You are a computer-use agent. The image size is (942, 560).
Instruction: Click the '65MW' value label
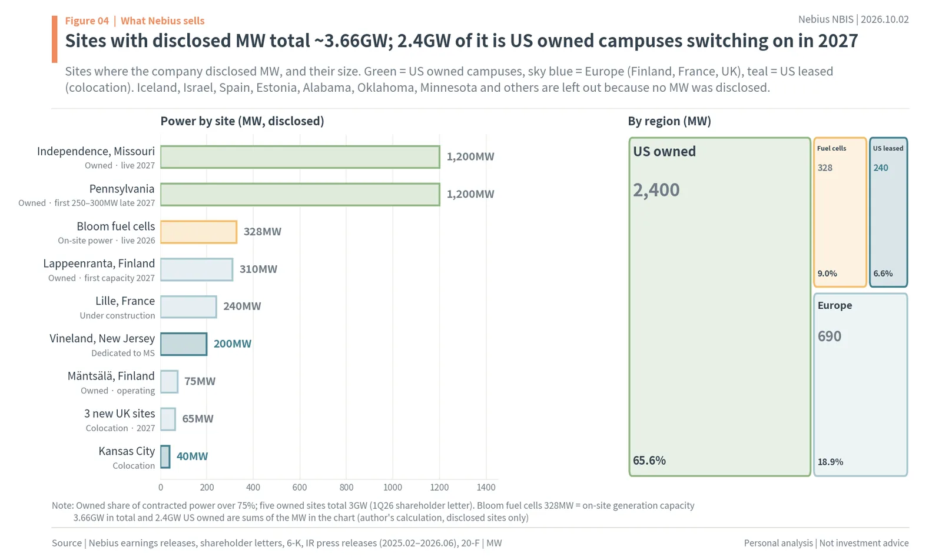coord(198,419)
